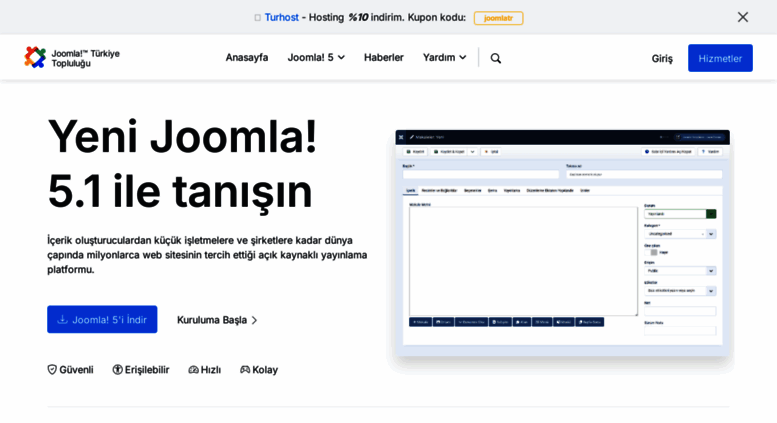The width and height of the screenshot is (777, 423).
Task: Click the Erişilebilir accessibility icon
Action: (x=117, y=370)
